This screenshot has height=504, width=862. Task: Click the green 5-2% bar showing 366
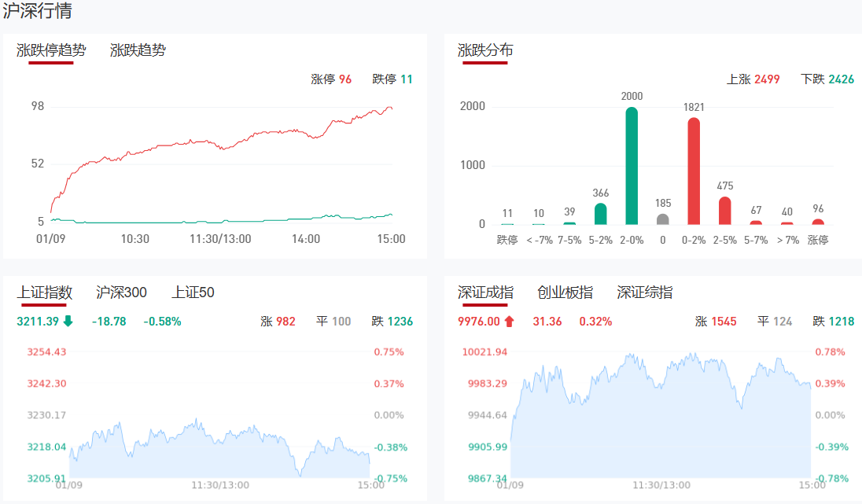[x=601, y=214]
